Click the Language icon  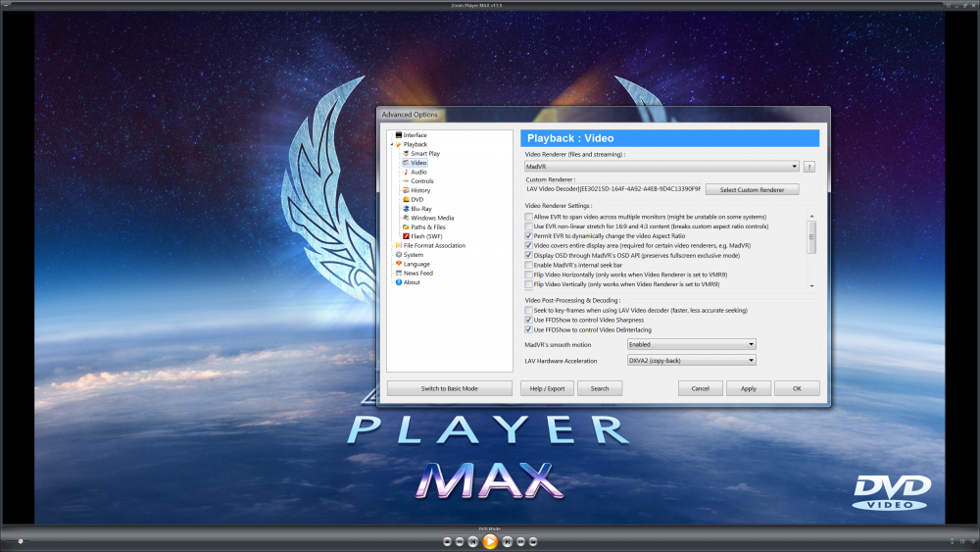(x=399, y=264)
